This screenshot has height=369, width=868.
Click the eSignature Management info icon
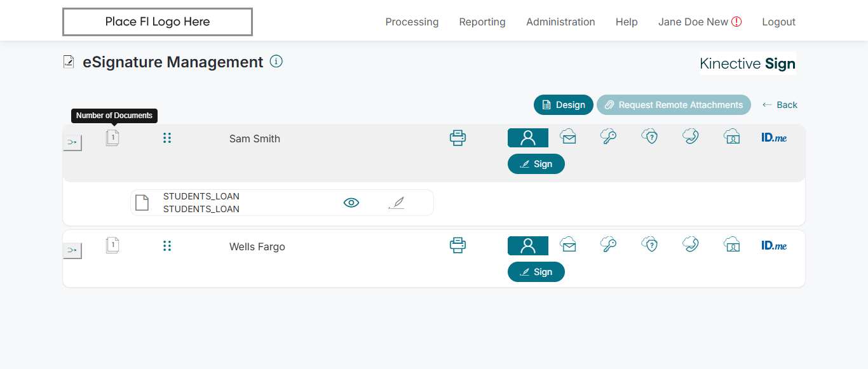[x=276, y=62]
